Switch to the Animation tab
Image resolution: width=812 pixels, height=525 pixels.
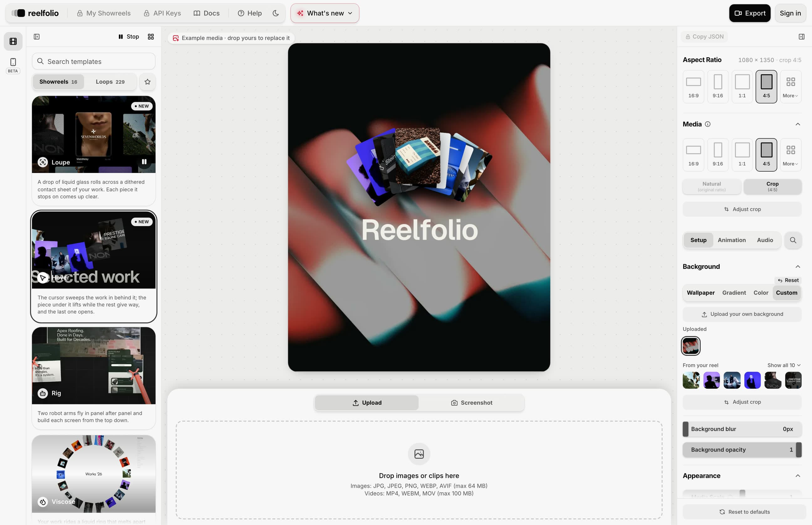(731, 240)
